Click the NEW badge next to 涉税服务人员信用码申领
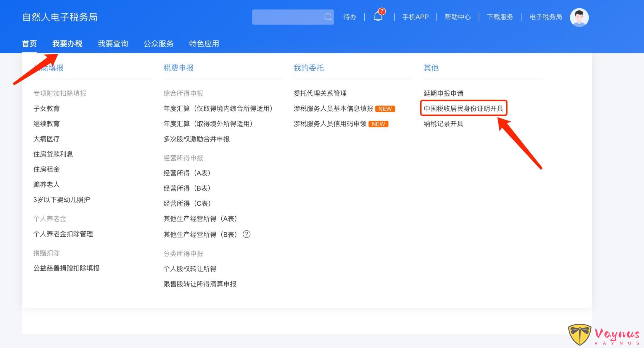This screenshot has width=644, height=348. 378,124
